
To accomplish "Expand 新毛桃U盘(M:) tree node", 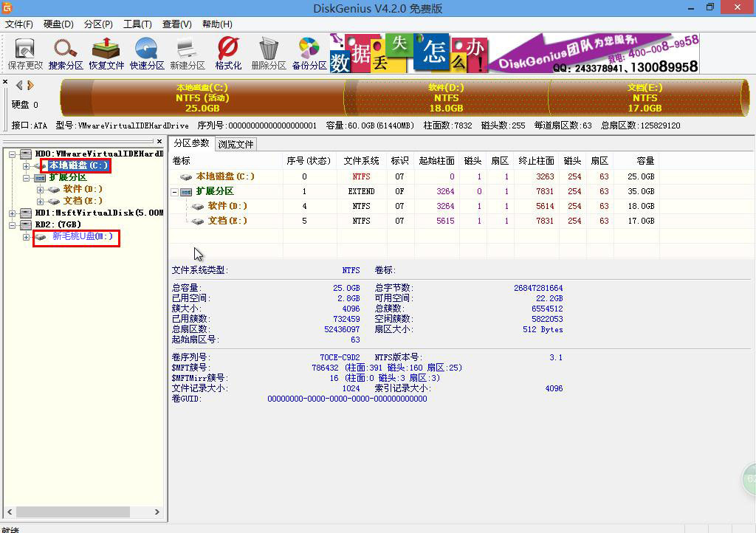I will 26,237.
